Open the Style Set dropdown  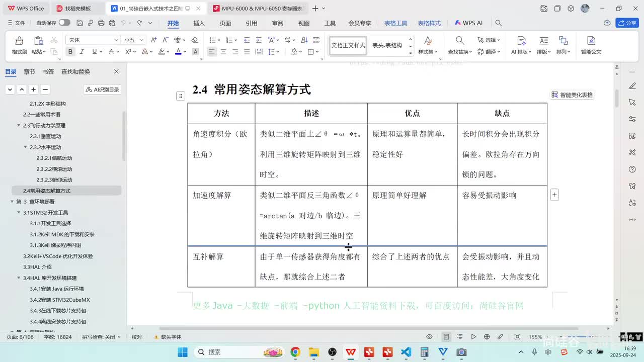(x=428, y=52)
